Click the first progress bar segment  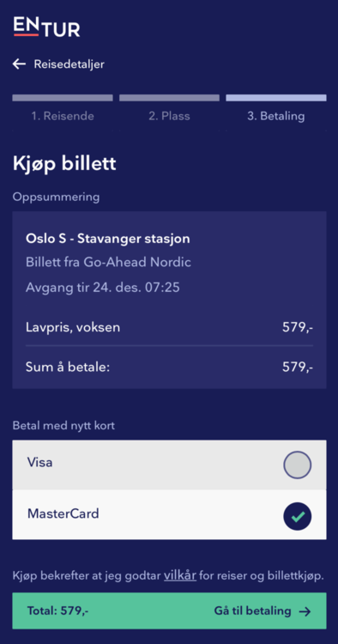tap(63, 98)
